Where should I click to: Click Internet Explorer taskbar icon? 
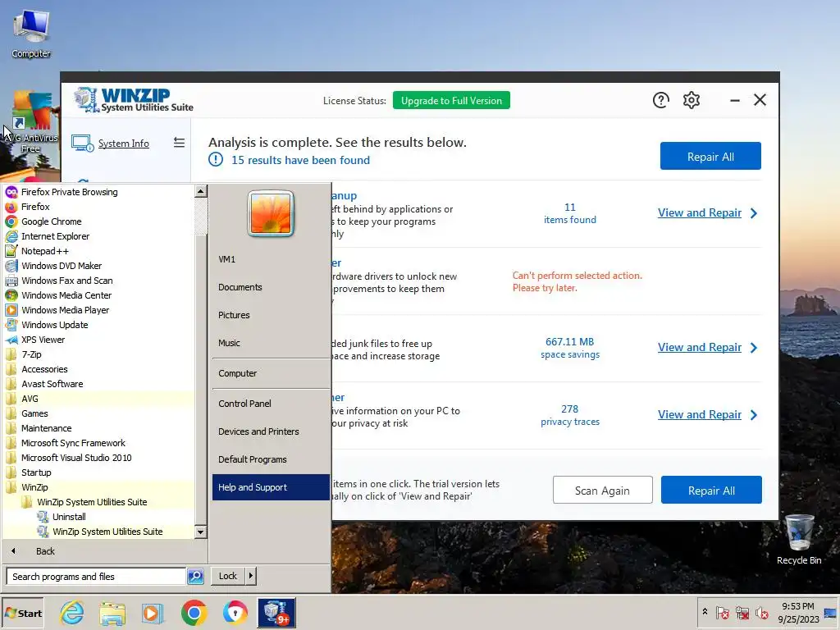pyautogui.click(x=72, y=613)
